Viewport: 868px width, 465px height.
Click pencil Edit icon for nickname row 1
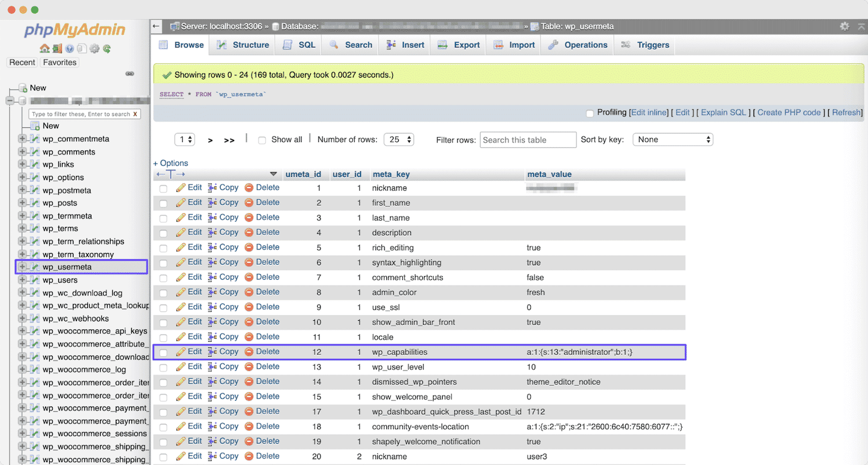coord(181,188)
